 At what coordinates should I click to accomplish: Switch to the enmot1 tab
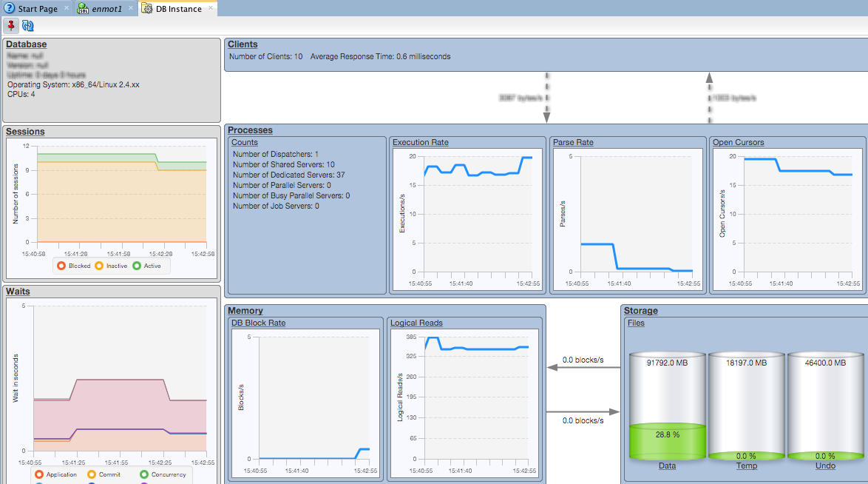[x=106, y=8]
